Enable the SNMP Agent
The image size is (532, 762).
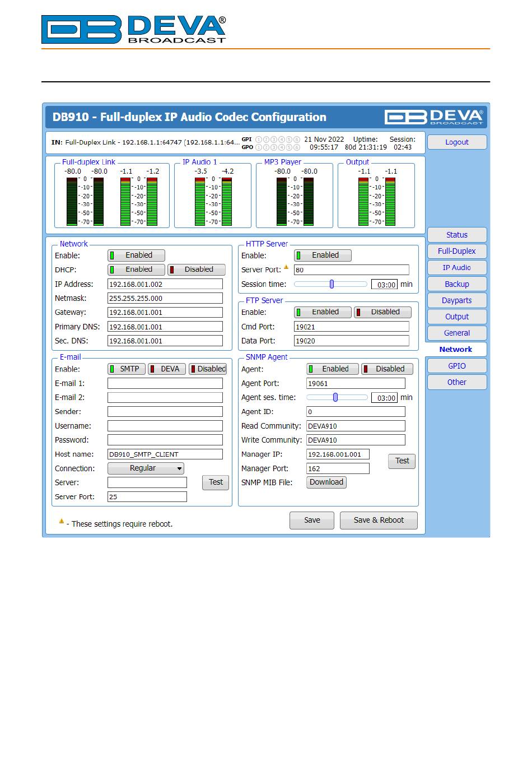[x=333, y=369]
